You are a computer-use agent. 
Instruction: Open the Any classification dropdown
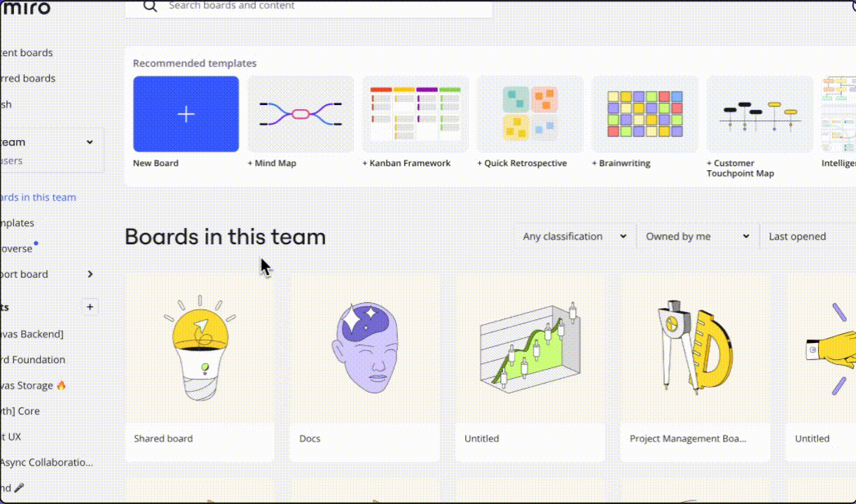coord(574,237)
